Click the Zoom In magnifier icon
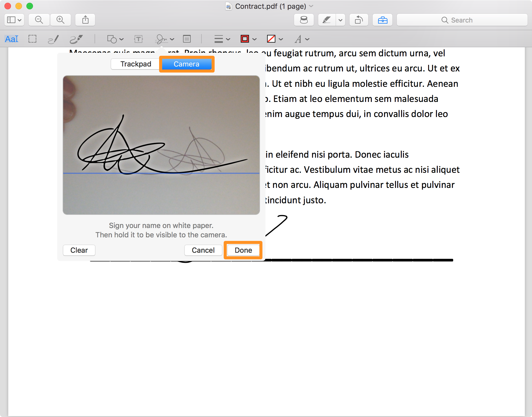This screenshot has width=532, height=417. click(60, 20)
